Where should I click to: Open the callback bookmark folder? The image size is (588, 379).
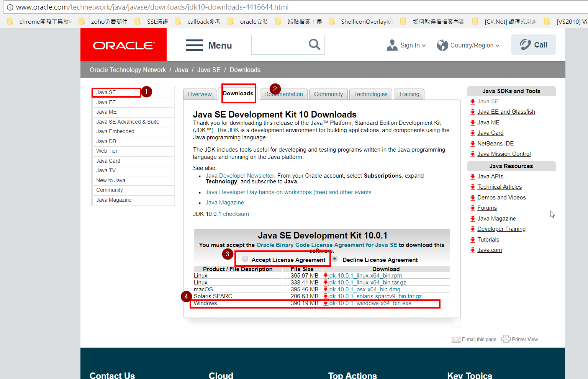click(198, 21)
